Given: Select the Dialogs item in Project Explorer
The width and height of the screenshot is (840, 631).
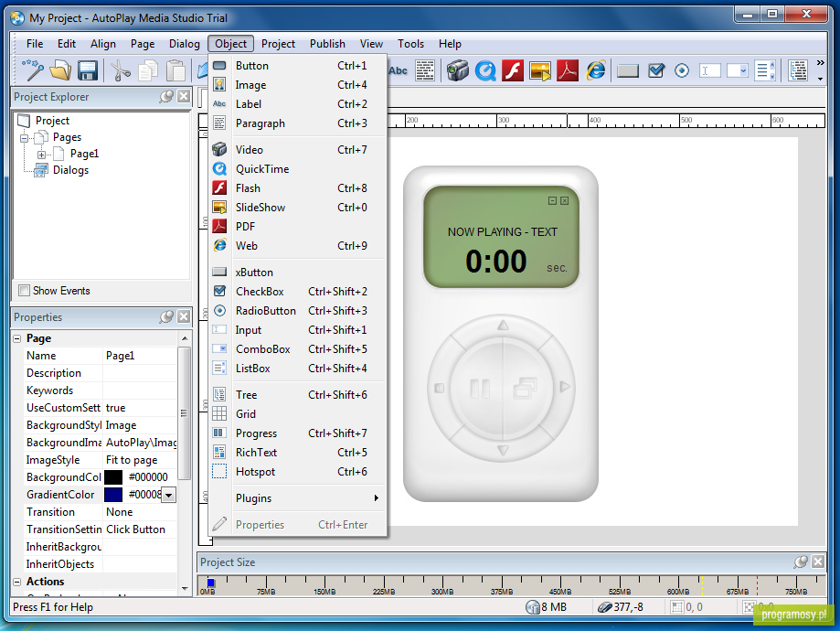Looking at the screenshot, I should click(x=70, y=170).
